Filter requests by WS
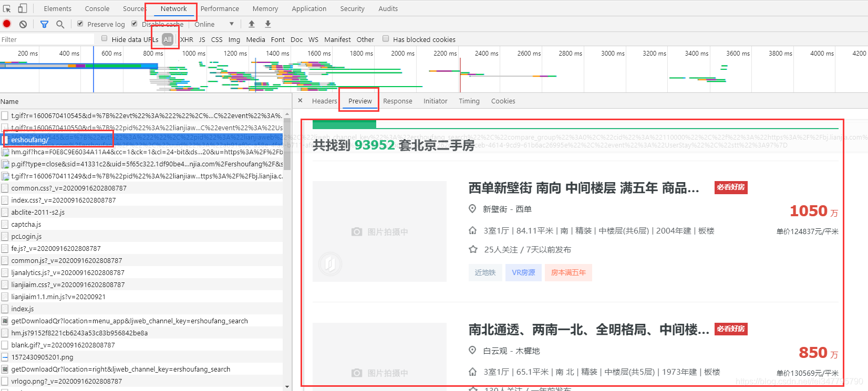The height and width of the screenshot is (391, 868). coord(314,39)
